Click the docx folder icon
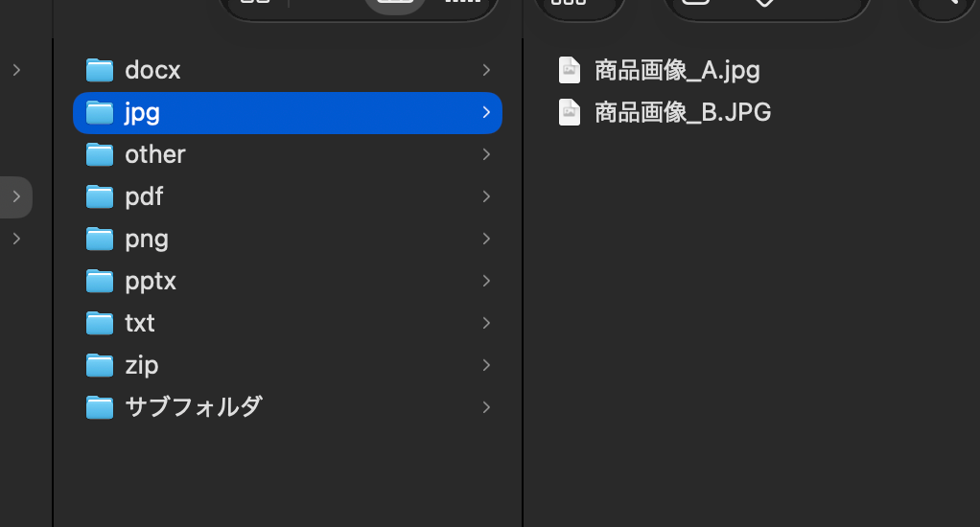The height and width of the screenshot is (527, 980). [x=100, y=70]
